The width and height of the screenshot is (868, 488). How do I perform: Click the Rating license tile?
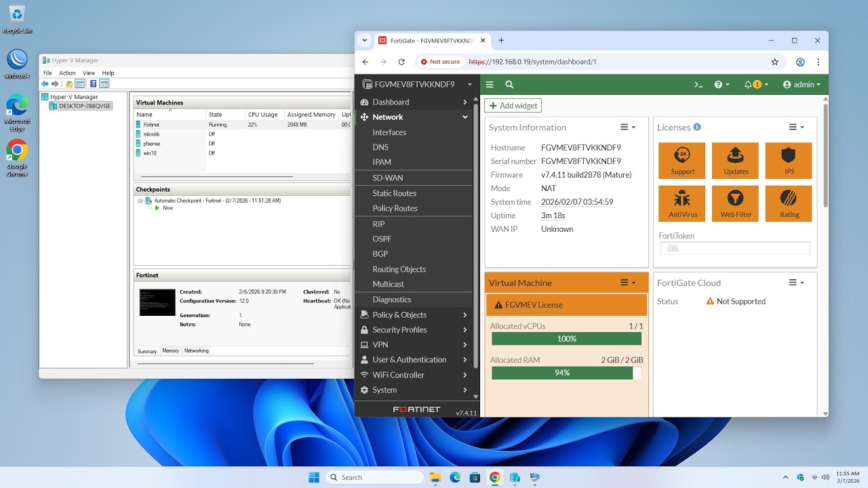coord(789,203)
